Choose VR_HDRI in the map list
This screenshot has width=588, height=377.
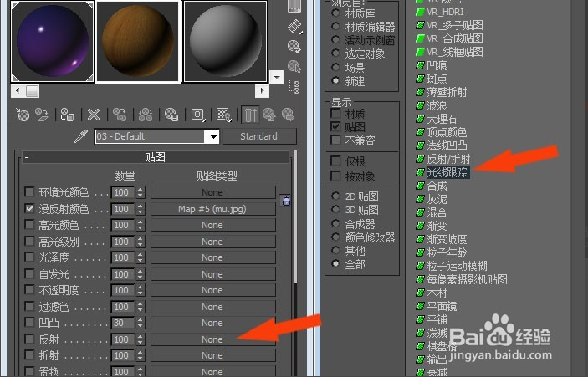pyautogui.click(x=445, y=12)
